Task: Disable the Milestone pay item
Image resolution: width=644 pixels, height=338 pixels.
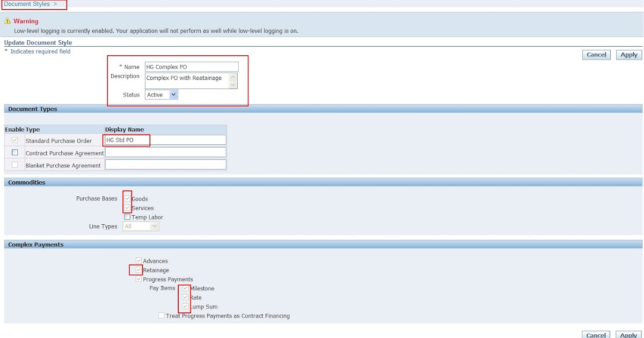Action: [x=184, y=288]
